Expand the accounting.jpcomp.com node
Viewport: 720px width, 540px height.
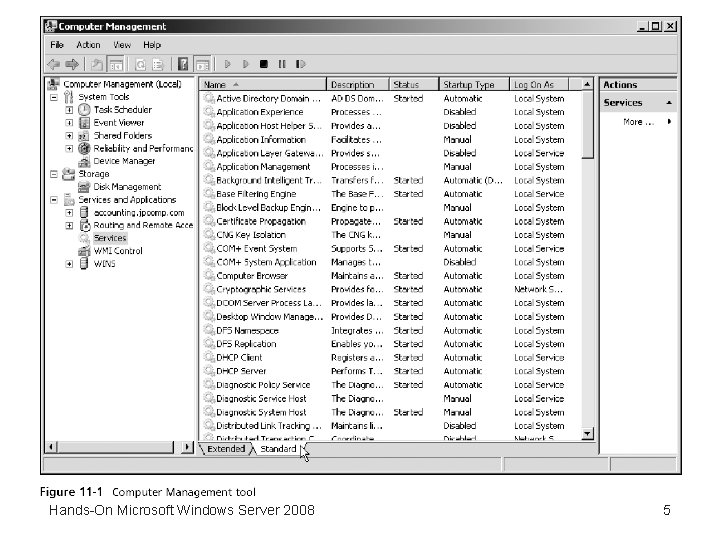point(69,213)
